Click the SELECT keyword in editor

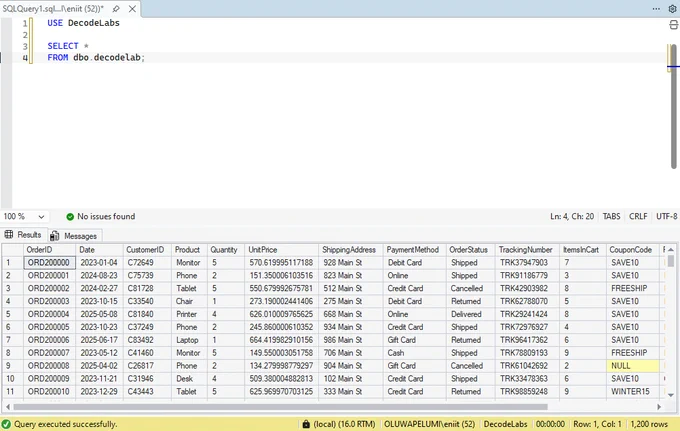tap(63, 46)
